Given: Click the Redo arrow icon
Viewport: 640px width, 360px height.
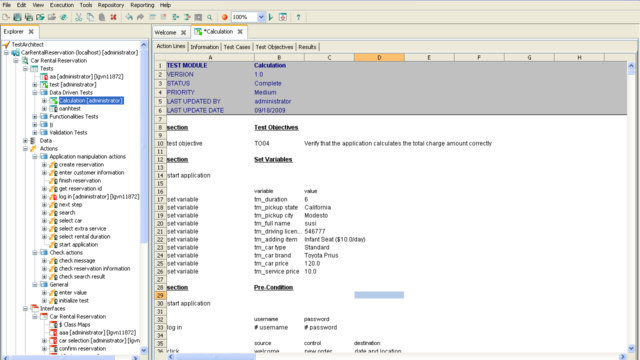Looking at the screenshot, I should [140, 17].
